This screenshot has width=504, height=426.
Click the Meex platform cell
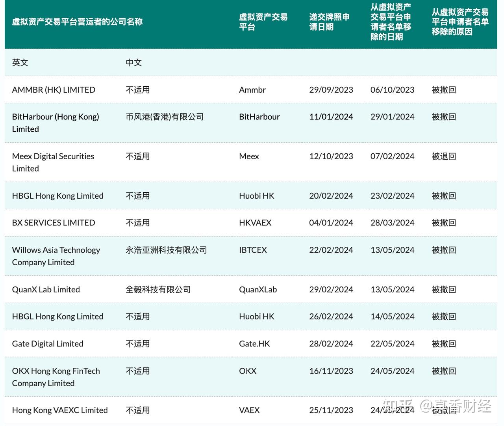tap(249, 156)
